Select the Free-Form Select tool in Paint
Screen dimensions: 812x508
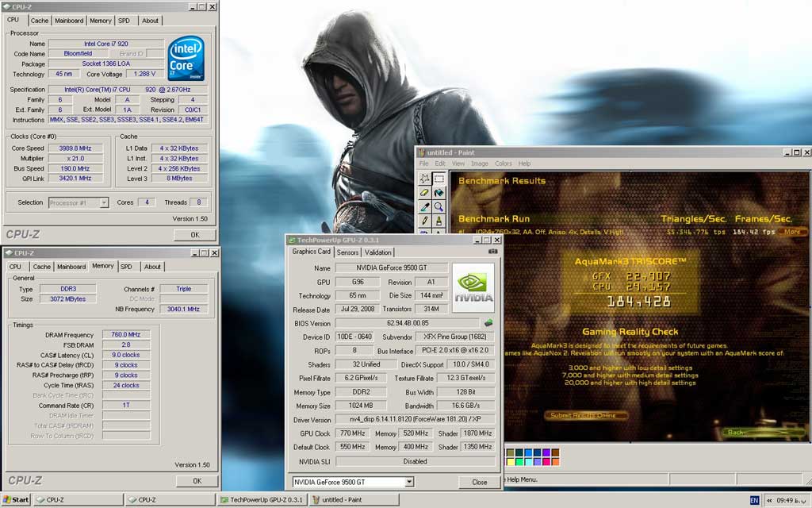tap(425, 179)
